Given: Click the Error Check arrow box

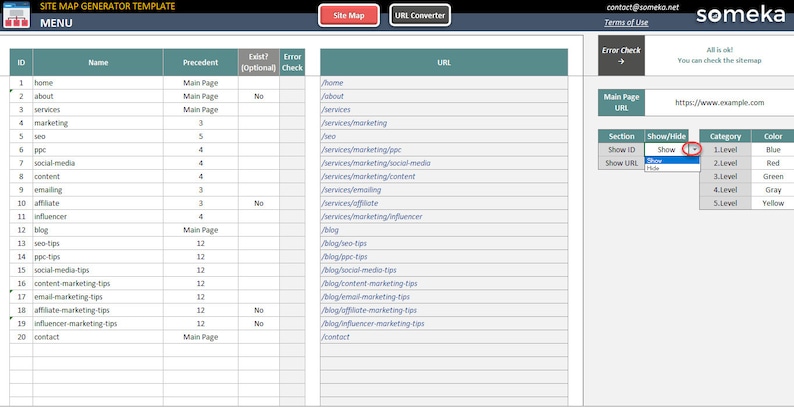Looking at the screenshot, I should [x=621, y=55].
